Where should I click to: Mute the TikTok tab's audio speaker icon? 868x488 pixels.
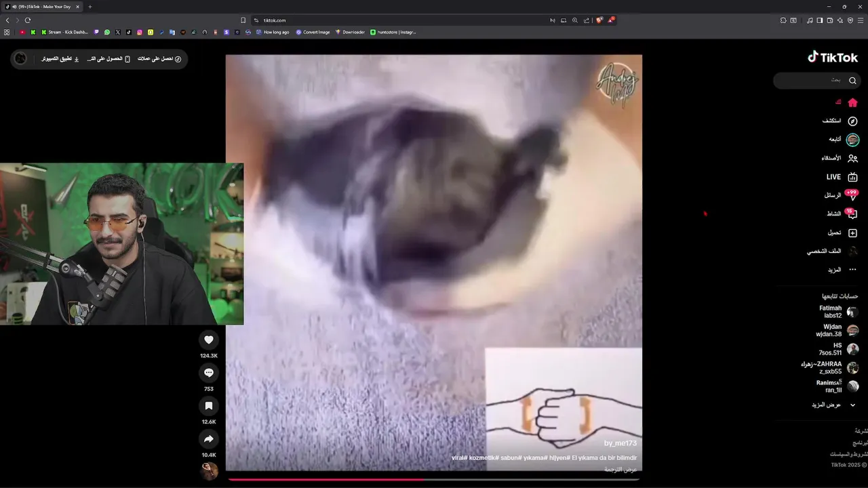[14, 7]
